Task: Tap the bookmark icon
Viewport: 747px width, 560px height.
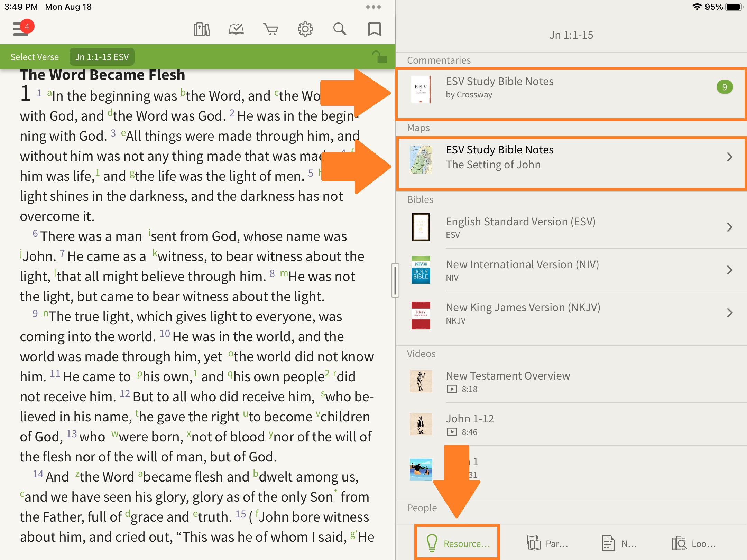Action: point(374,29)
